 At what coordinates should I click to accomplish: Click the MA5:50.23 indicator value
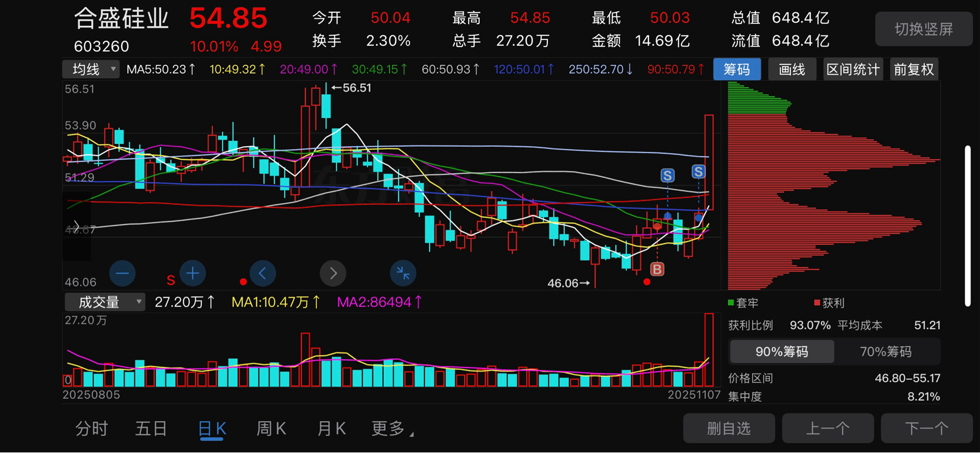tap(161, 70)
